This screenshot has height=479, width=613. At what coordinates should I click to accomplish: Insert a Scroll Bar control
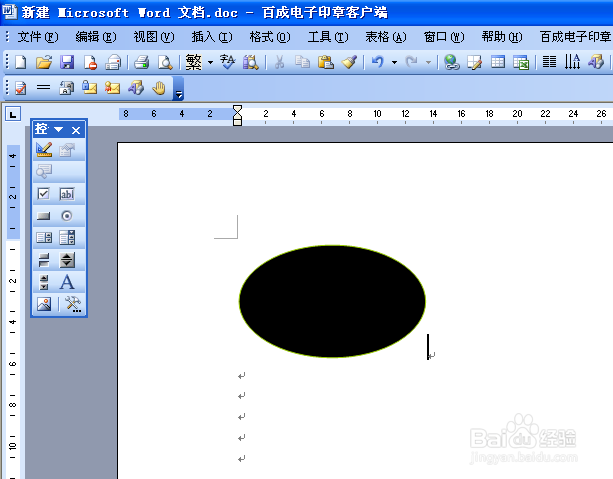pos(44,282)
